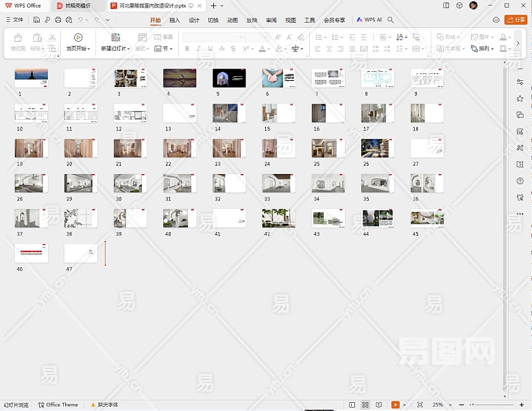Click the help question mark sidebar icon
Viewport: 532px width, 411px height.
520,181
